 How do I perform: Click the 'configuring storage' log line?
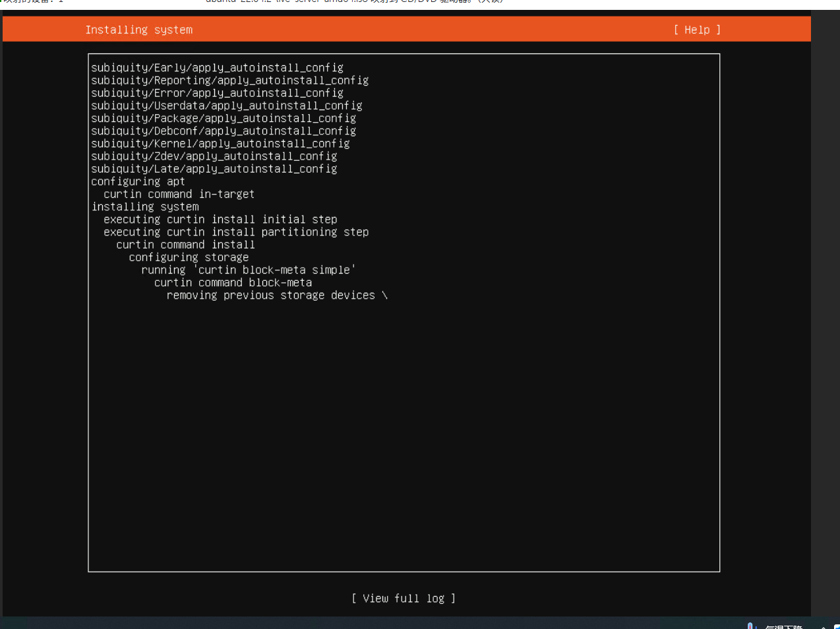pyautogui.click(x=189, y=258)
